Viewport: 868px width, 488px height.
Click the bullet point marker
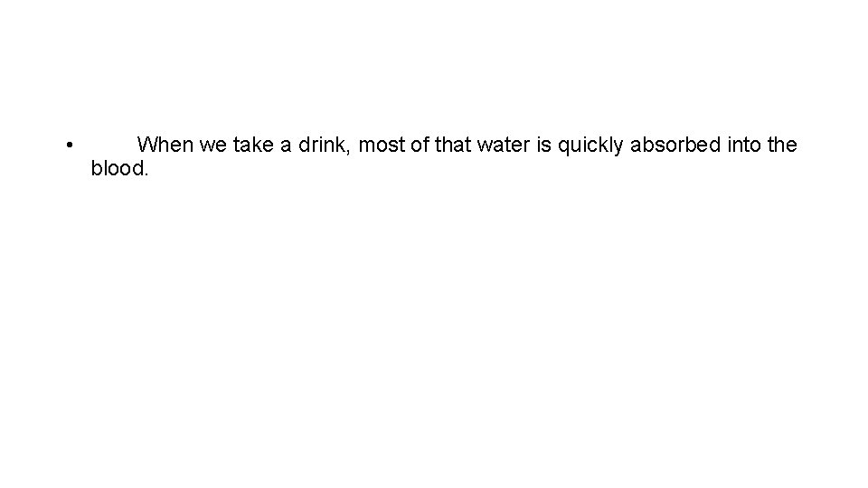point(70,145)
